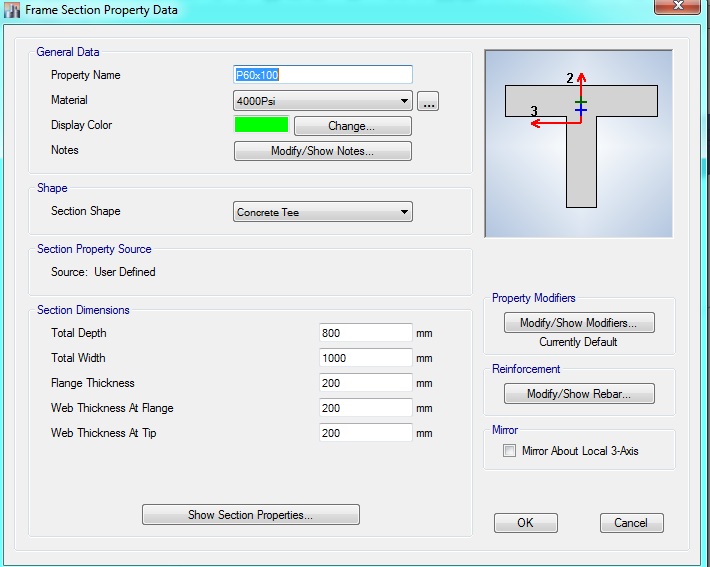Open Modify/Show Notes...
Image resolution: width=710 pixels, height=567 pixels.
[323, 151]
